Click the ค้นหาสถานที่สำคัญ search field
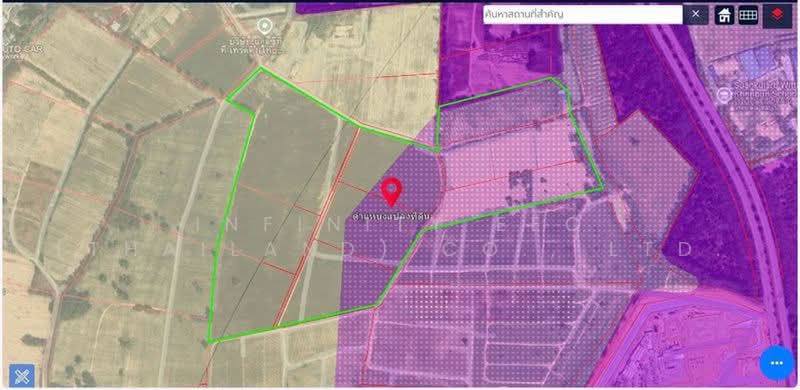This screenshot has width=800, height=390. coord(583,15)
